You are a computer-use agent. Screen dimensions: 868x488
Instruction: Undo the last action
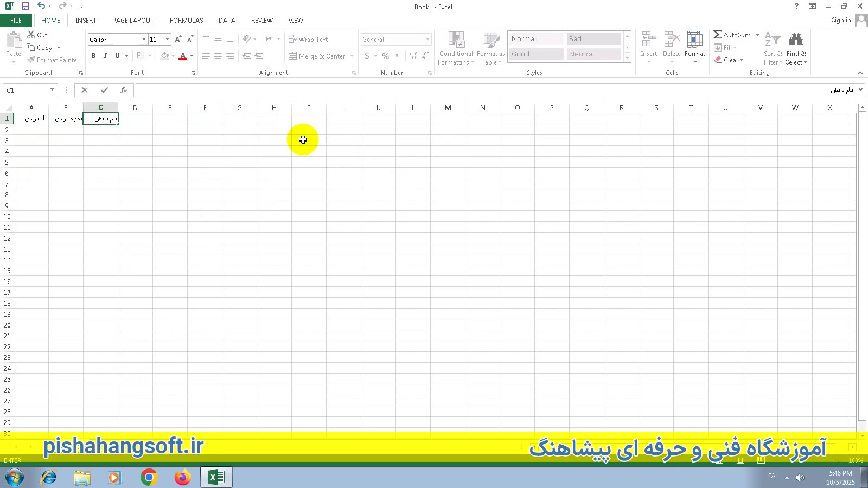point(41,7)
